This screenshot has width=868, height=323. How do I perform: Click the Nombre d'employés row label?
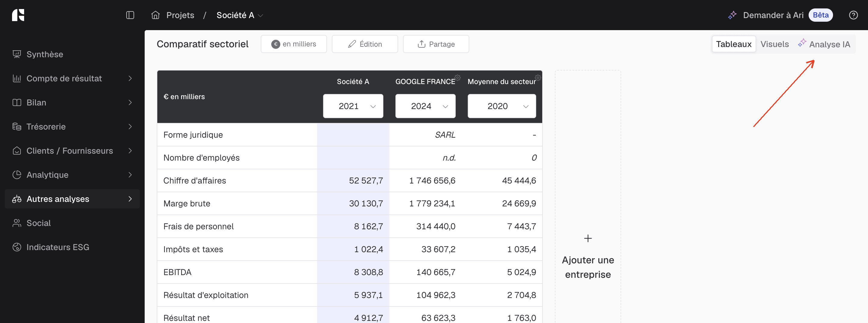pyautogui.click(x=201, y=158)
